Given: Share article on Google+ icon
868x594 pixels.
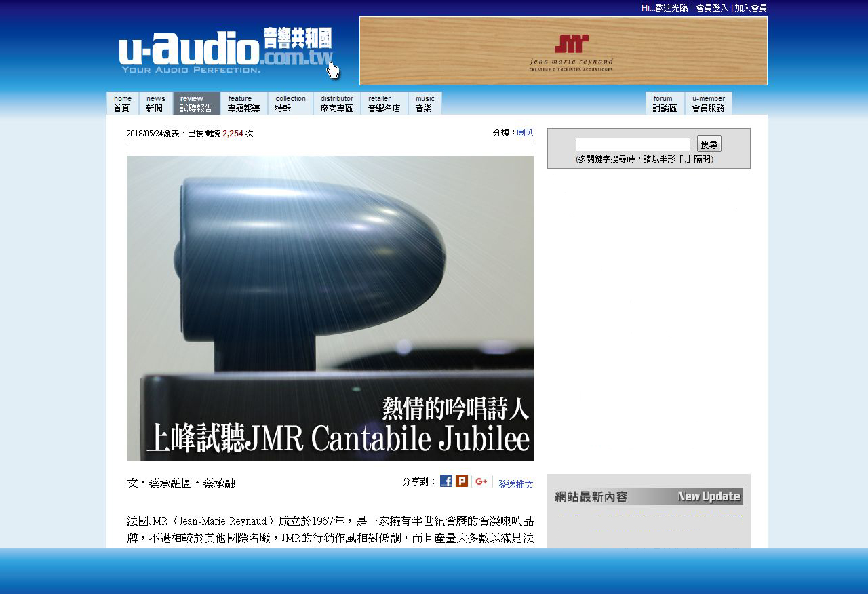Looking at the screenshot, I should [482, 481].
